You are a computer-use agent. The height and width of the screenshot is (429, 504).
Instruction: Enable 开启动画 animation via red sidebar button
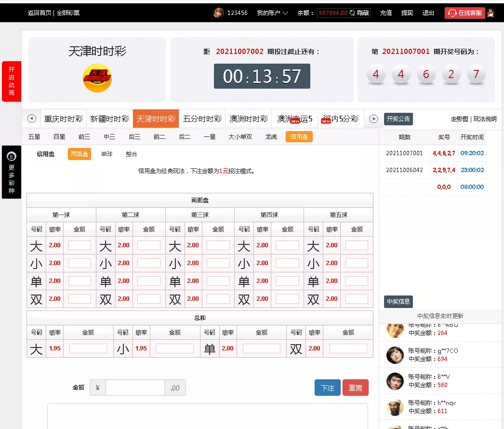pyautogui.click(x=11, y=81)
